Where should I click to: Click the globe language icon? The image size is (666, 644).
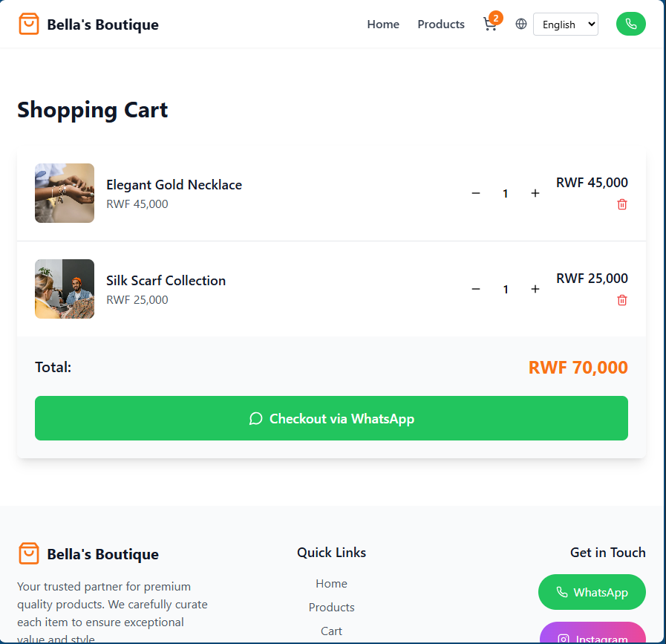520,24
